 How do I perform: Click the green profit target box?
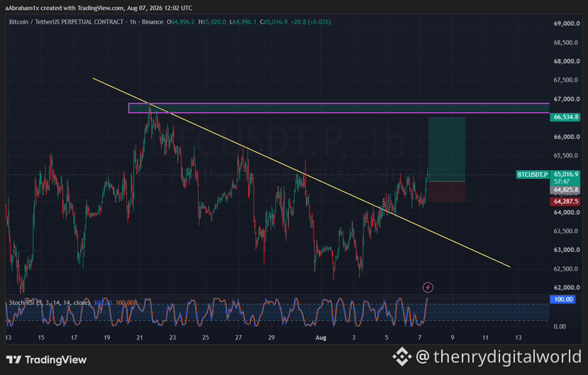click(447, 149)
